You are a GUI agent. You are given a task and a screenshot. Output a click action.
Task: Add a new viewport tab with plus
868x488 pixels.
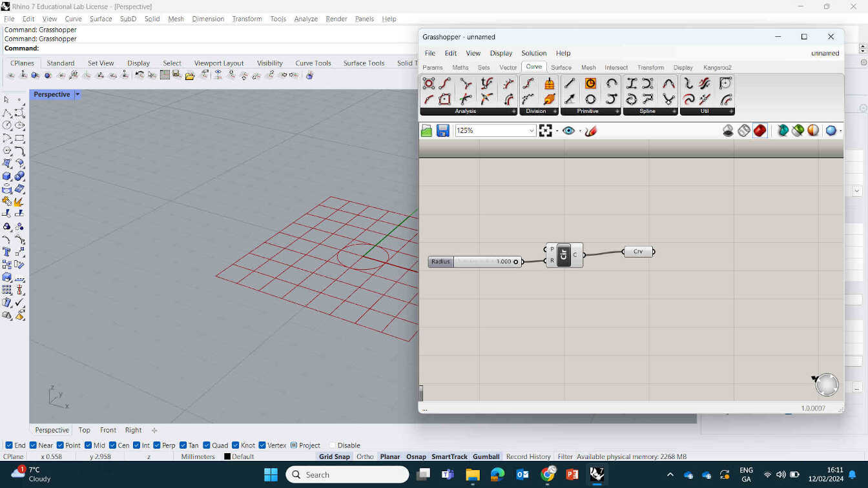[154, 430]
